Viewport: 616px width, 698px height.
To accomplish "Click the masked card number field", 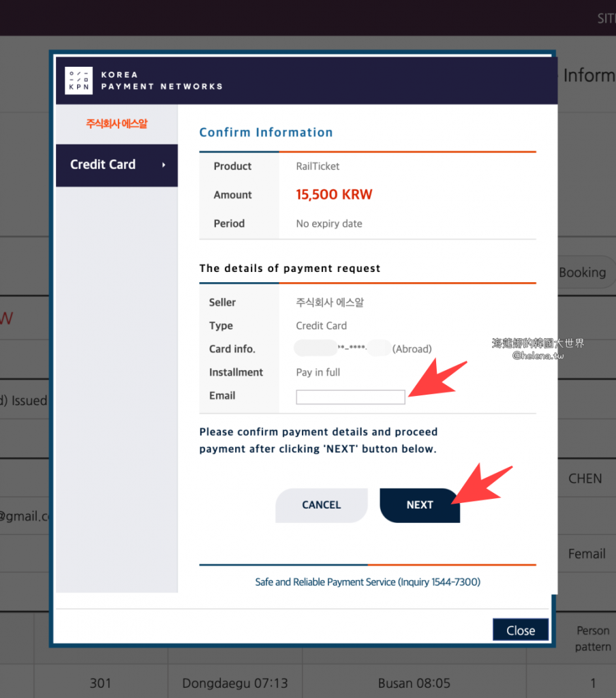I will (x=363, y=349).
